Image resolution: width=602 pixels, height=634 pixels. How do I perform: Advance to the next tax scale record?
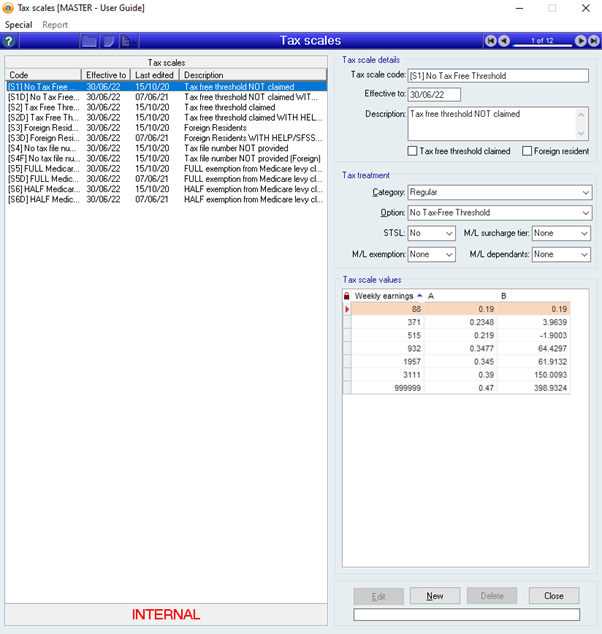tap(581, 41)
